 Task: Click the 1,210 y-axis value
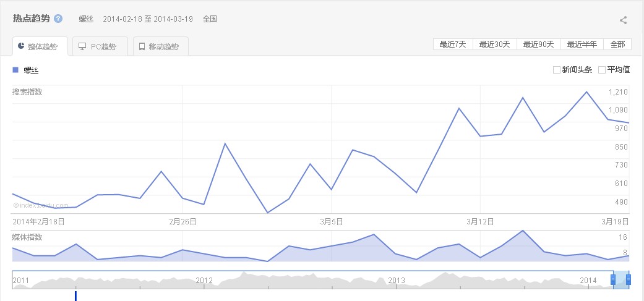618,92
